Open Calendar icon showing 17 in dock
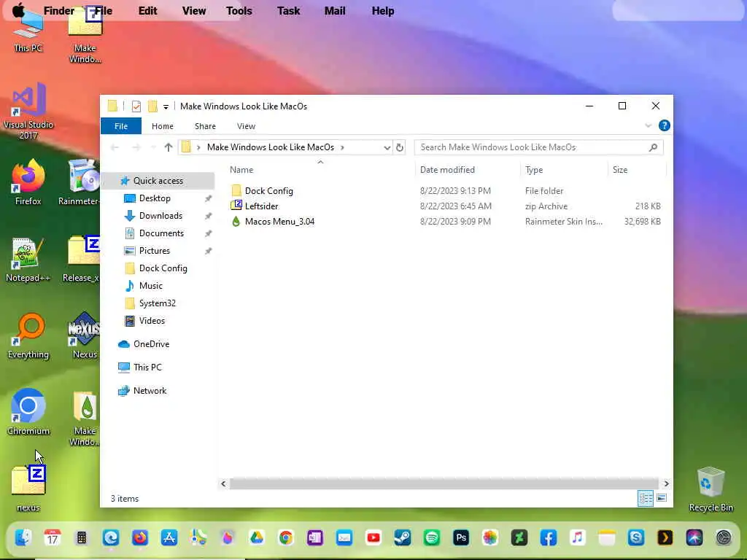Viewport: 747px width, 560px height. coord(53,537)
